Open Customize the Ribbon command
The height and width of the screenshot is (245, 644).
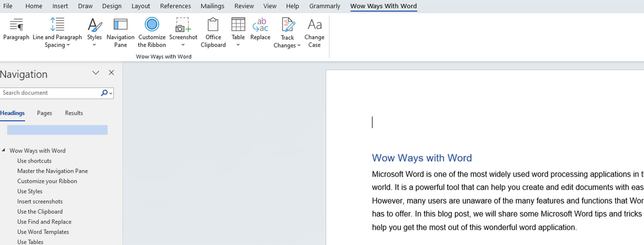pos(152,33)
